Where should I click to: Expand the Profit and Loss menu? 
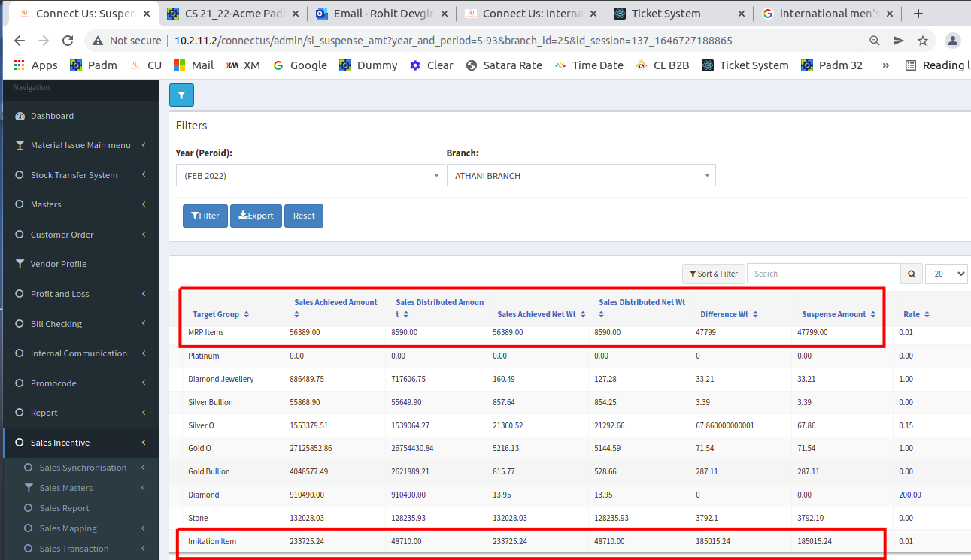click(x=79, y=294)
